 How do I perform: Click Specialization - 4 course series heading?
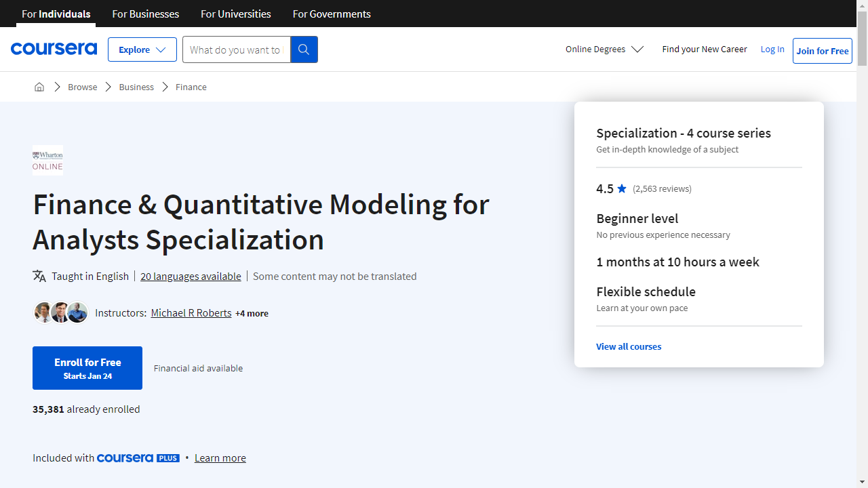(x=684, y=133)
